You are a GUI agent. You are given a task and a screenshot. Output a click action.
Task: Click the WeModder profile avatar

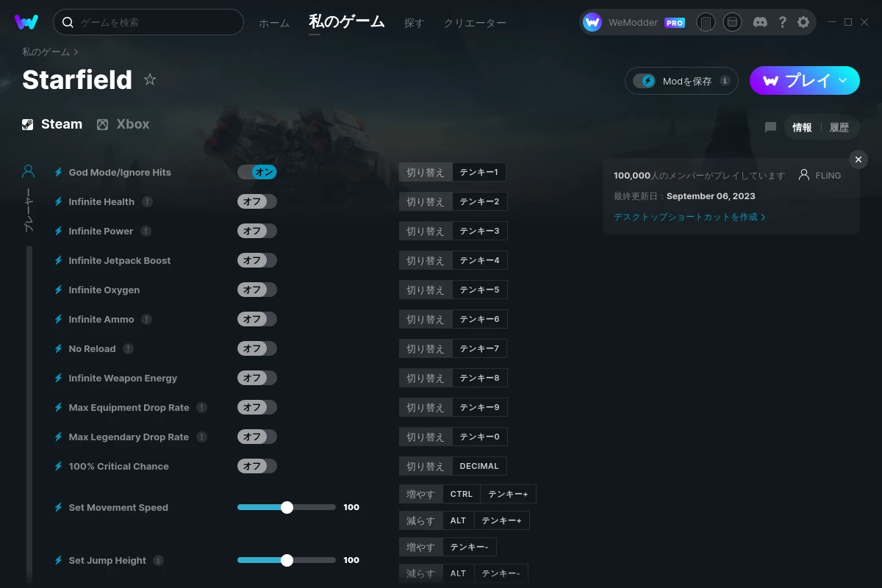[592, 22]
